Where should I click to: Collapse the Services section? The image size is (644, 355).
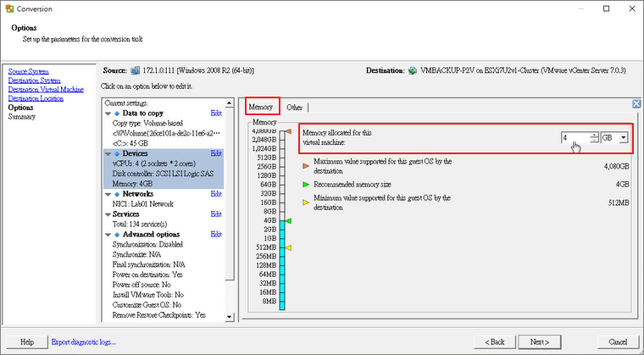click(x=108, y=214)
